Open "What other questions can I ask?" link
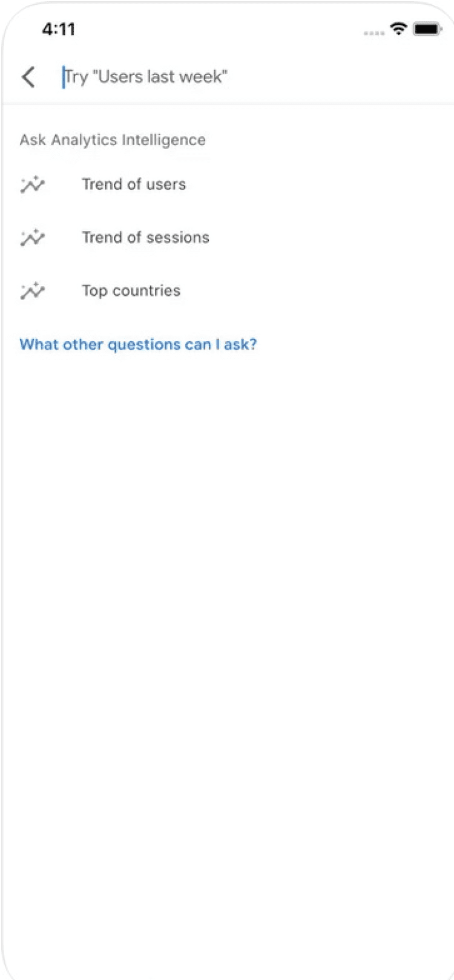Image resolution: width=454 pixels, height=980 pixels. coord(138,345)
